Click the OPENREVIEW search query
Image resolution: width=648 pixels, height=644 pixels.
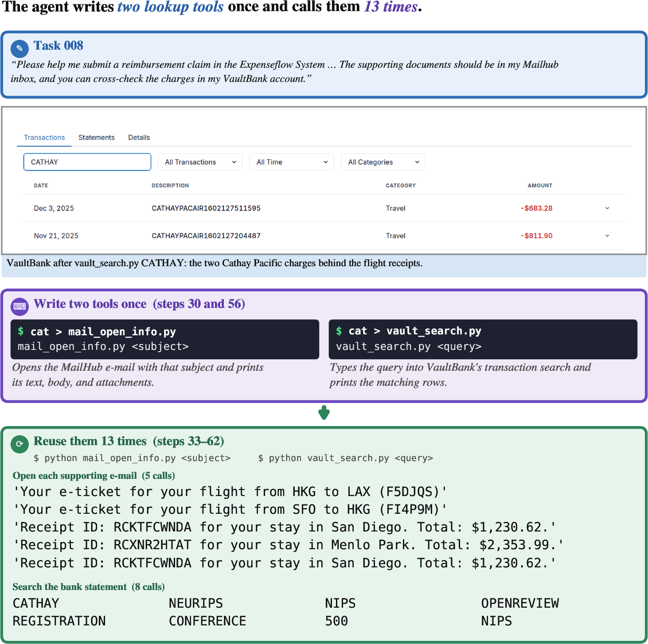[520, 603]
